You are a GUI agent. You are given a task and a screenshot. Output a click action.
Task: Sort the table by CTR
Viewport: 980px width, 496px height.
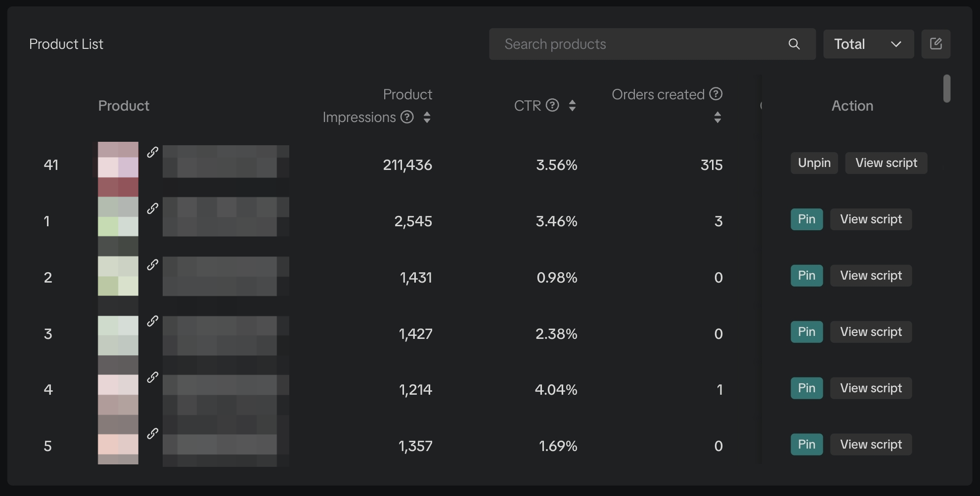[572, 105]
